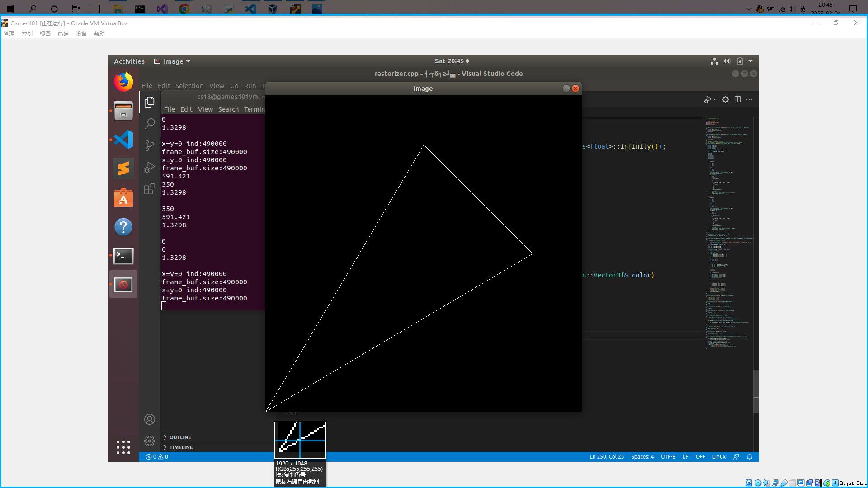Click the VS Code editor vertical scrollbar thumb

(756, 391)
